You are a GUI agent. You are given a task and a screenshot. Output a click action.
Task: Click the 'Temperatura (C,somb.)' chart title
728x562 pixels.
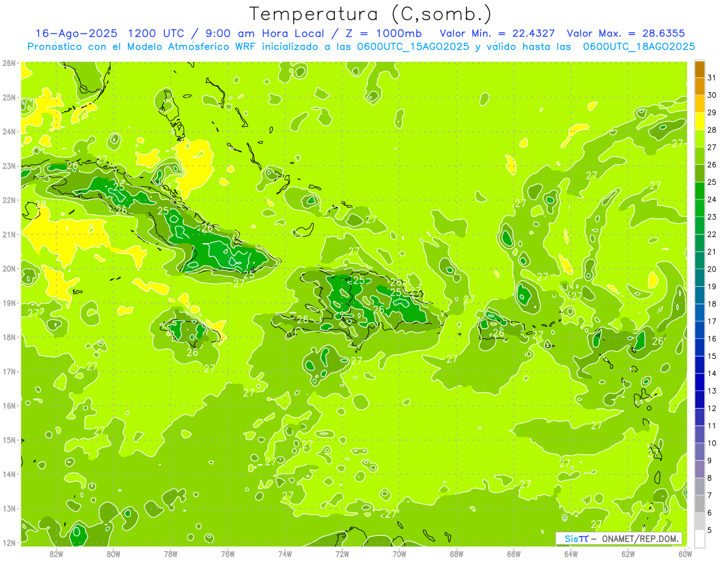click(x=371, y=14)
